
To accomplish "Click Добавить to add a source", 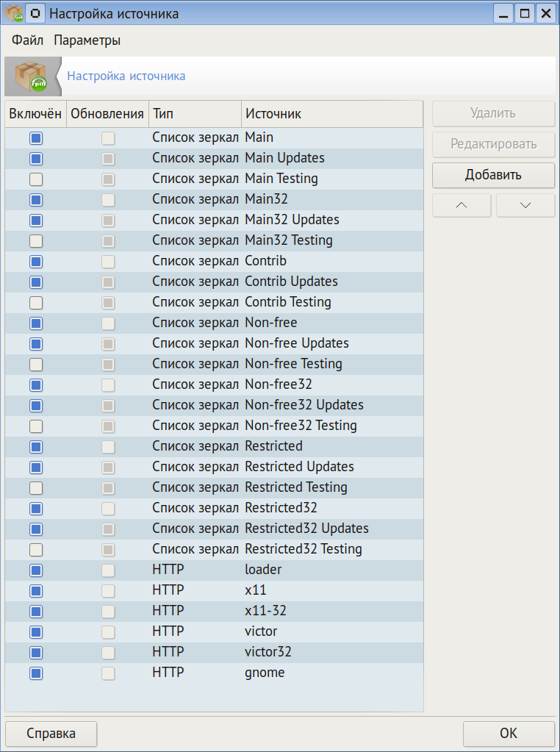I will coord(493,175).
